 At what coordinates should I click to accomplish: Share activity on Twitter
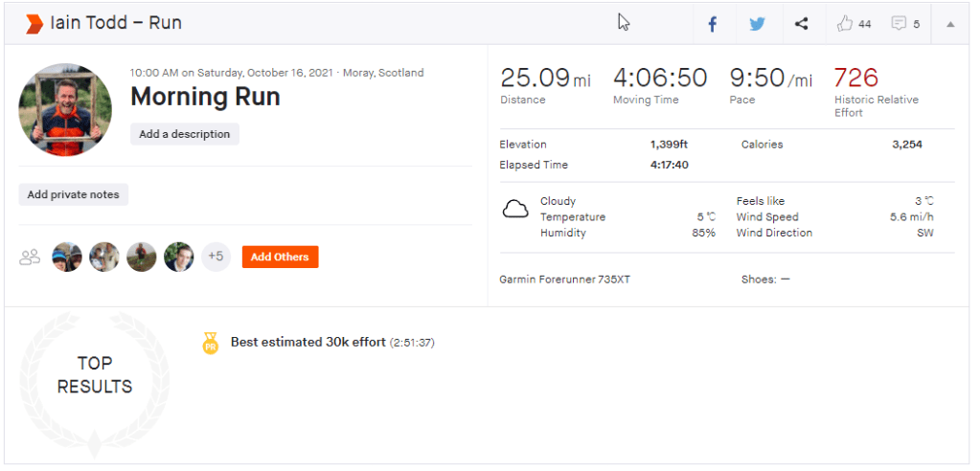(x=757, y=24)
